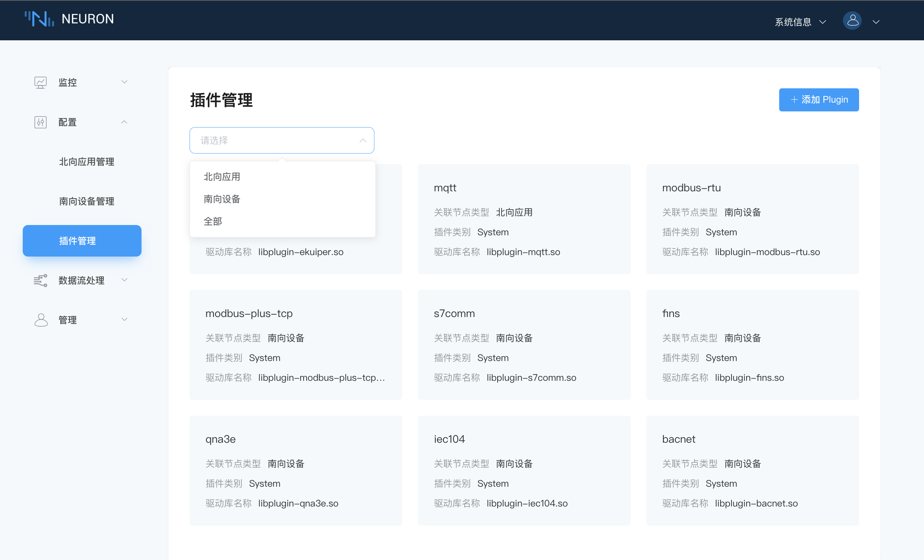
Task: Click the fins plugin card title
Action: (671, 313)
